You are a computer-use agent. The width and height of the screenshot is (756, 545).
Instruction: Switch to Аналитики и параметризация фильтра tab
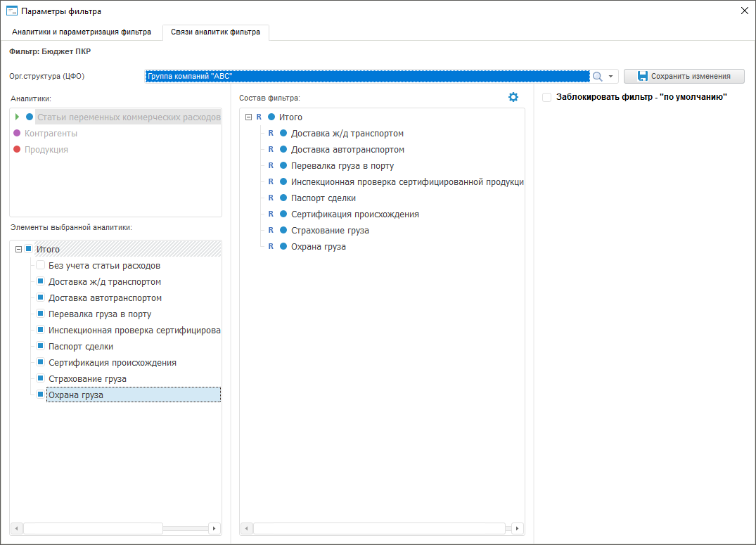coord(82,32)
